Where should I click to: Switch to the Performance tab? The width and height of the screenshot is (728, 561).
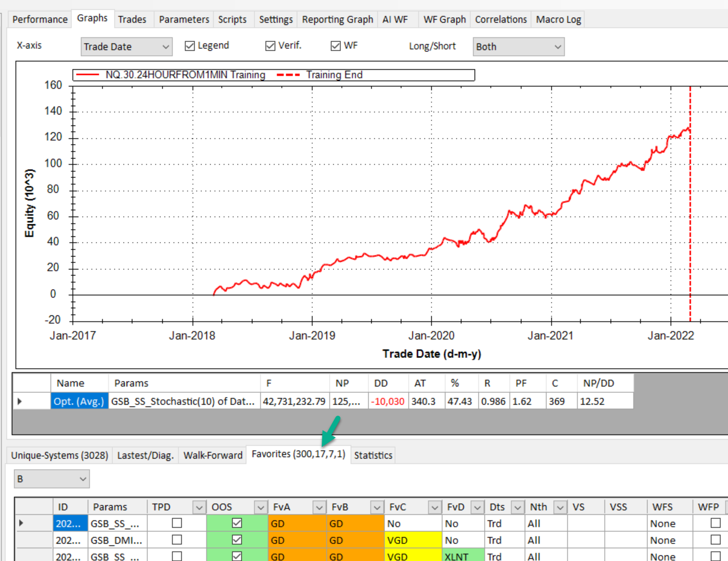click(40, 20)
